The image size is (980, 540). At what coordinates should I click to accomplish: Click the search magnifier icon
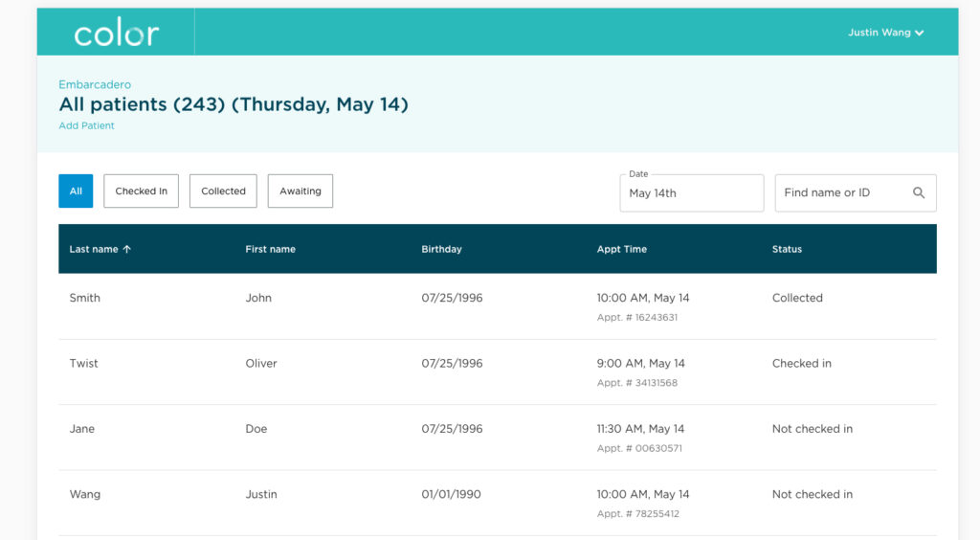[918, 192]
